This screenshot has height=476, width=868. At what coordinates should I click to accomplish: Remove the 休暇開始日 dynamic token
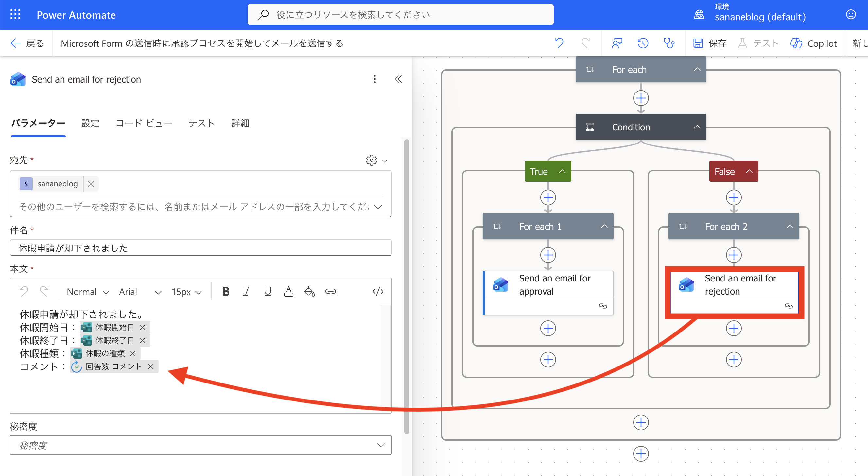pos(143,327)
